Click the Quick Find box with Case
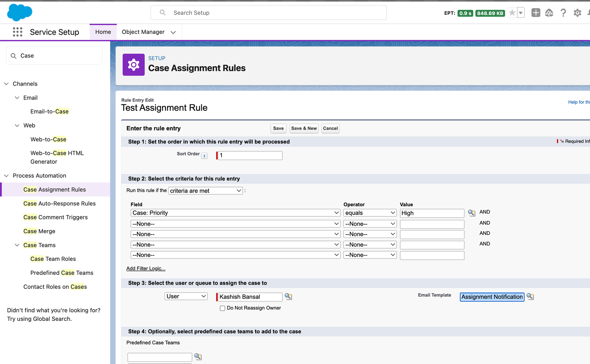This screenshot has width=590, height=364. click(x=54, y=56)
